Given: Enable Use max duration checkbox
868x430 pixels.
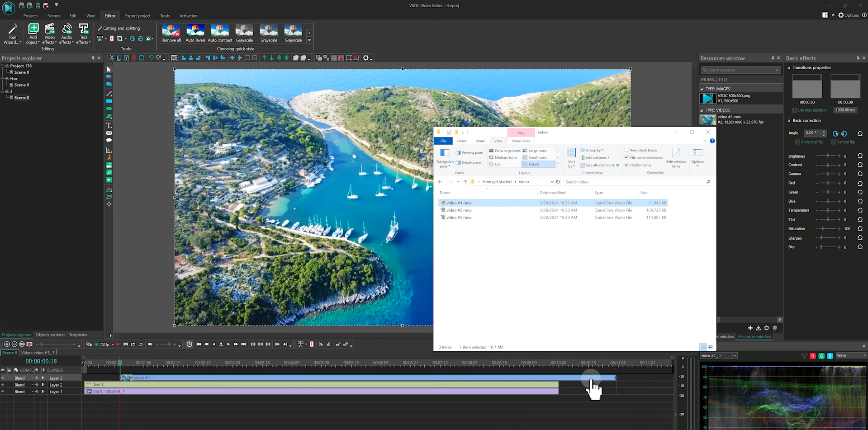Looking at the screenshot, I should (x=795, y=110).
